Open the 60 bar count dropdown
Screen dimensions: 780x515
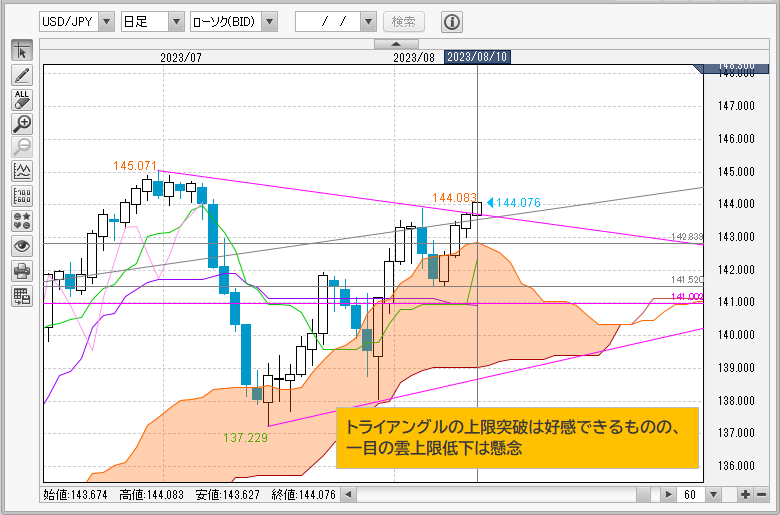coord(713,495)
